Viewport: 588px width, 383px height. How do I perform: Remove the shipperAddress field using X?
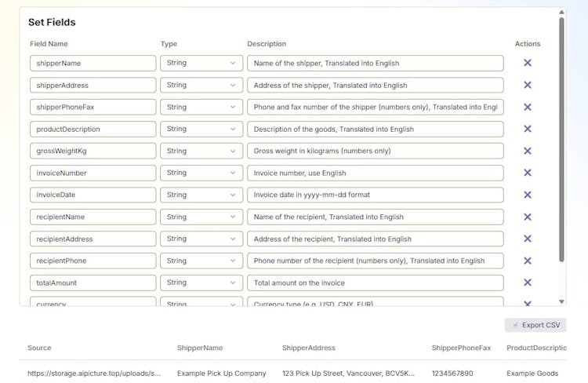coord(527,85)
